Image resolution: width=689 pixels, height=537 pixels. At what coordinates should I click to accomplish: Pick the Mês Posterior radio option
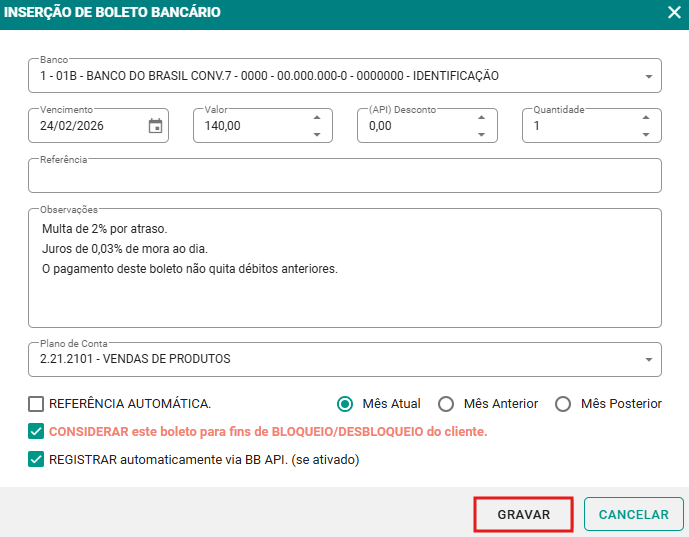[563, 404]
